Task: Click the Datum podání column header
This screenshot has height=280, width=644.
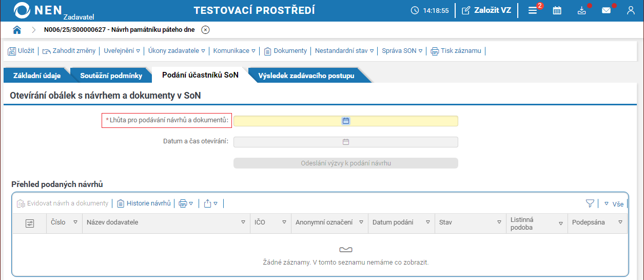Action: (393, 222)
